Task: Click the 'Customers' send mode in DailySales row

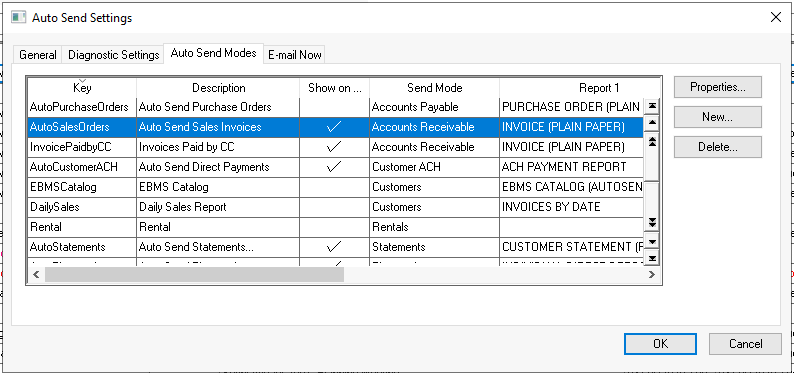Action: click(434, 207)
